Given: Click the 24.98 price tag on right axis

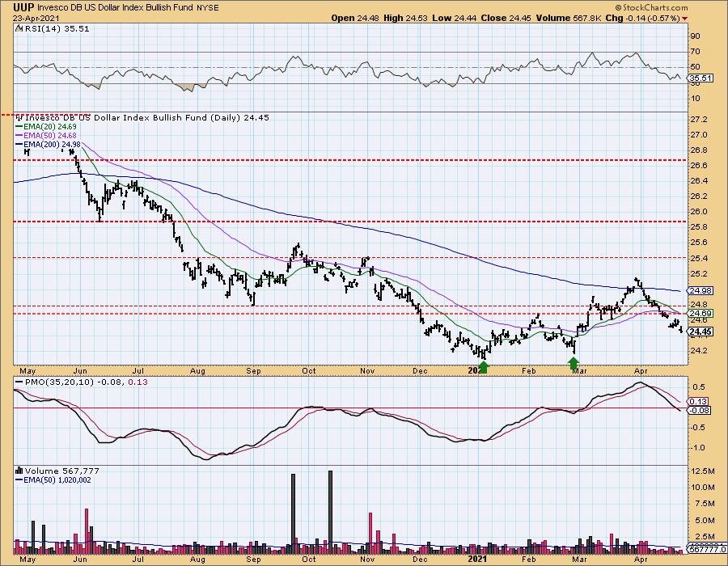Looking at the screenshot, I should pyautogui.click(x=700, y=291).
